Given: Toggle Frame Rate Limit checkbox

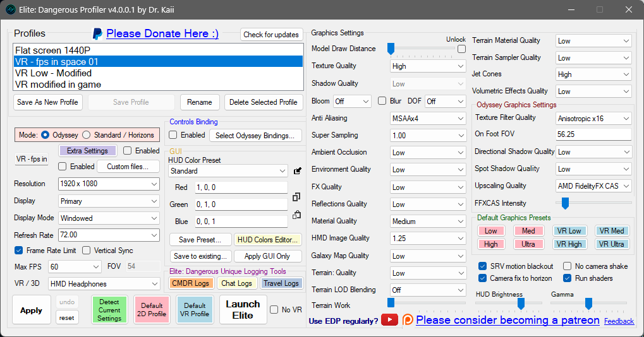Looking at the screenshot, I should coord(18,250).
